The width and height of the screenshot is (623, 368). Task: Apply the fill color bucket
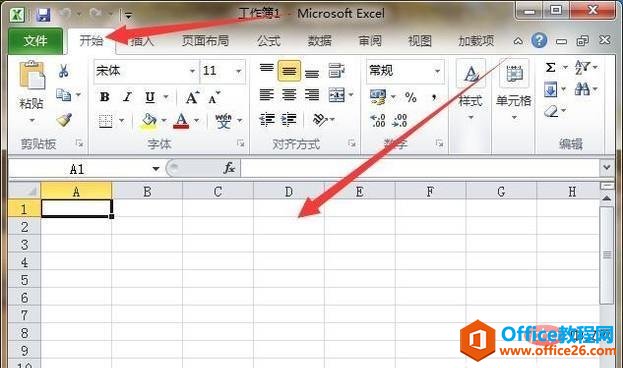pos(148,121)
